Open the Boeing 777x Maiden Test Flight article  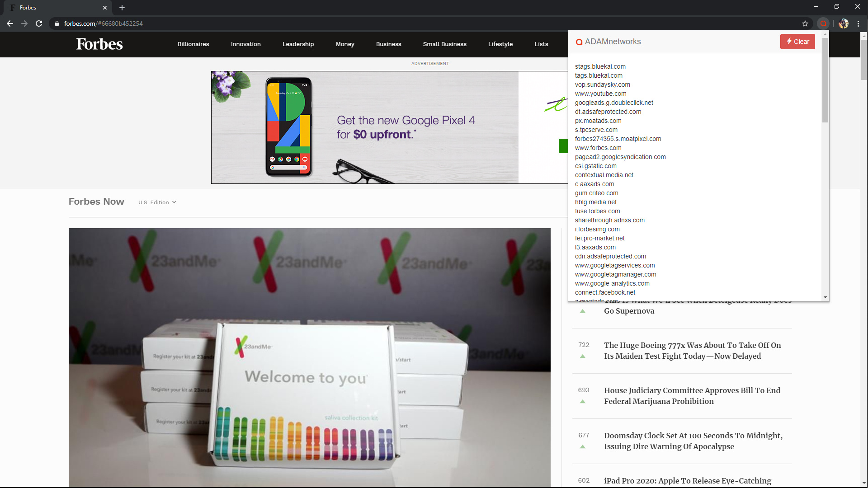[x=692, y=351]
